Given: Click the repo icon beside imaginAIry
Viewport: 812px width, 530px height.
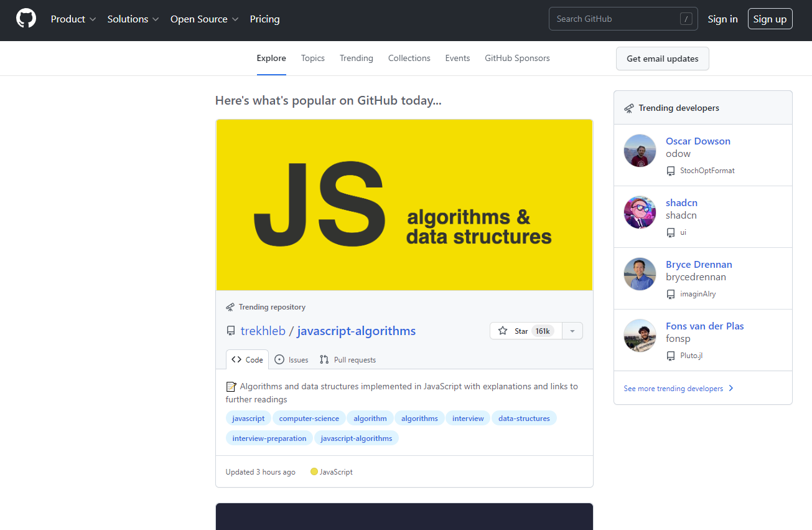Looking at the screenshot, I should 671,294.
